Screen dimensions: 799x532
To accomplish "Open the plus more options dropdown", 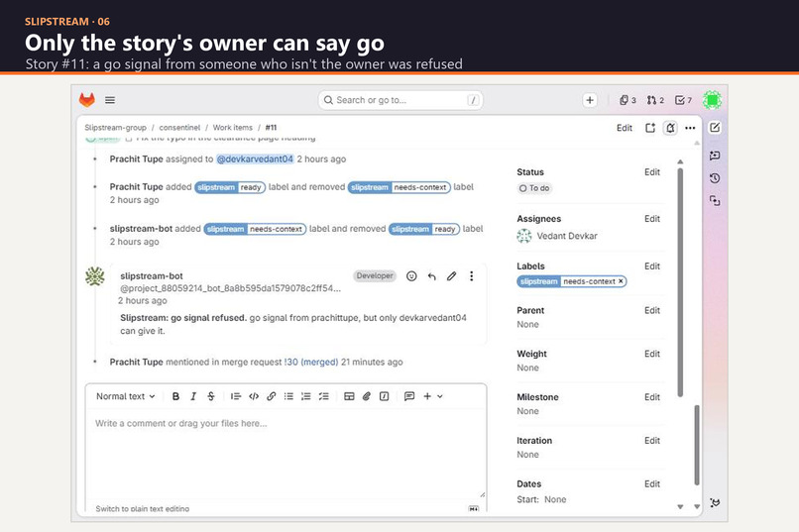I will 432,396.
